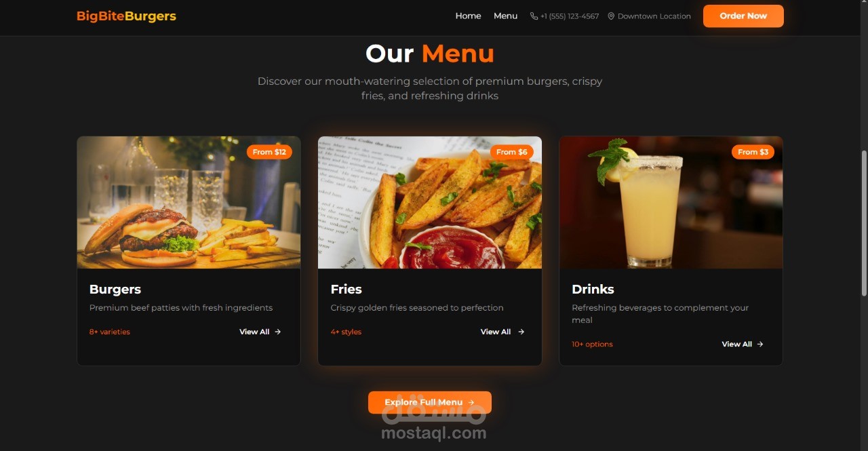Click the BigBiteBurgers logo

click(x=126, y=16)
